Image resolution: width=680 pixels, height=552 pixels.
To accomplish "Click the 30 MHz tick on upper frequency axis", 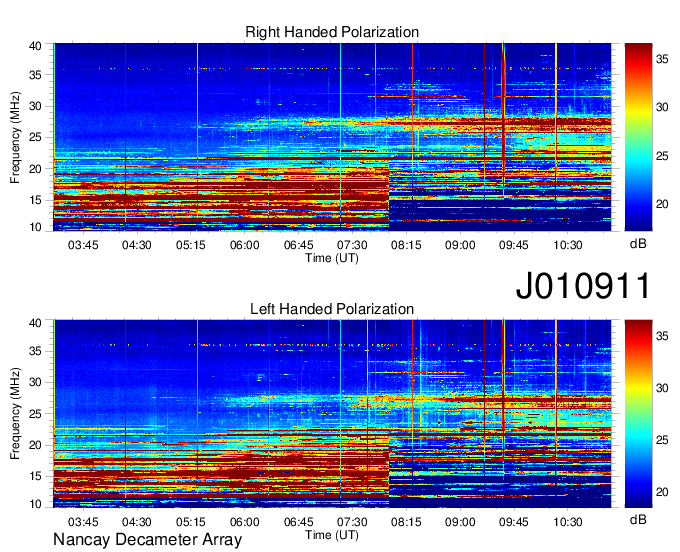I will pyautogui.click(x=35, y=106).
